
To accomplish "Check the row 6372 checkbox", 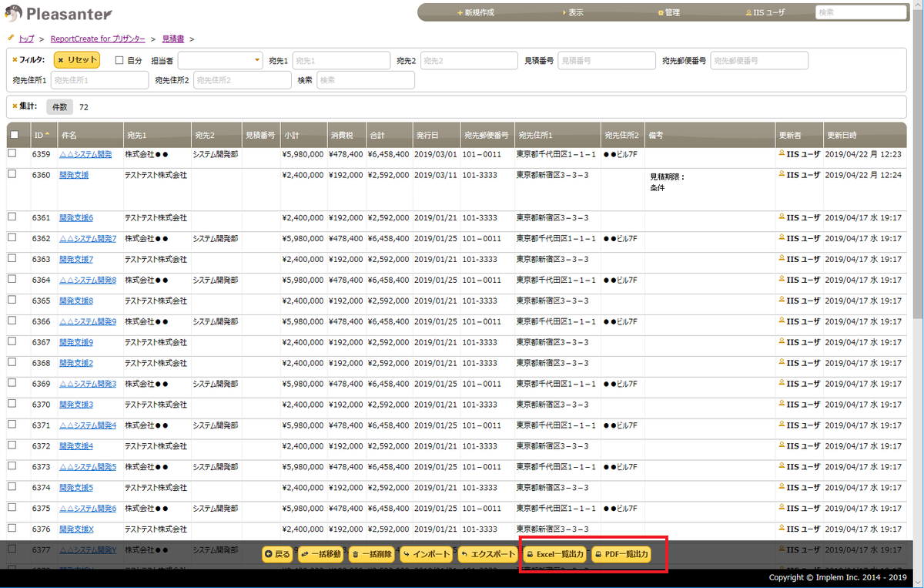I will (12, 445).
